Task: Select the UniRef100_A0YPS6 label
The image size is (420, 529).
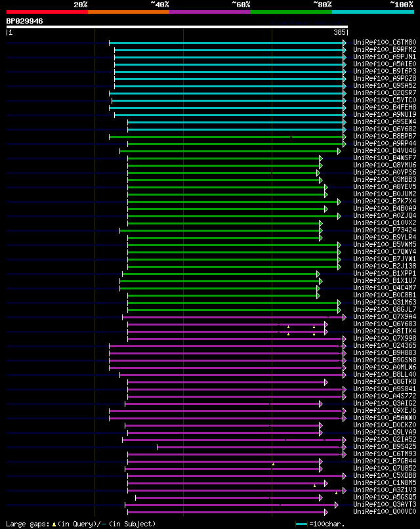Action: point(385,173)
